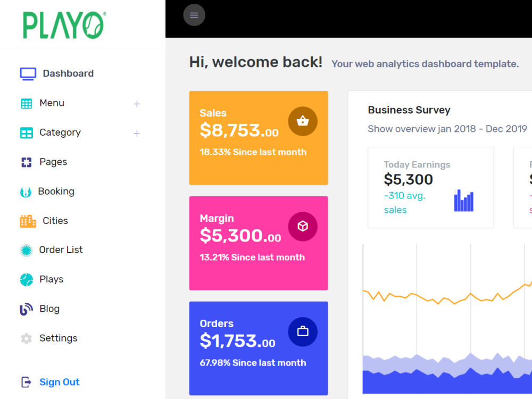Image resolution: width=532 pixels, height=399 pixels.
Task: Click the basket icon on Sales card
Action: point(303,121)
